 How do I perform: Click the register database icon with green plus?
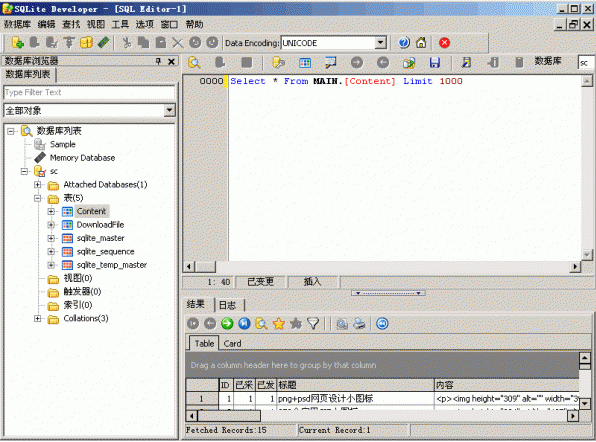tap(17, 43)
